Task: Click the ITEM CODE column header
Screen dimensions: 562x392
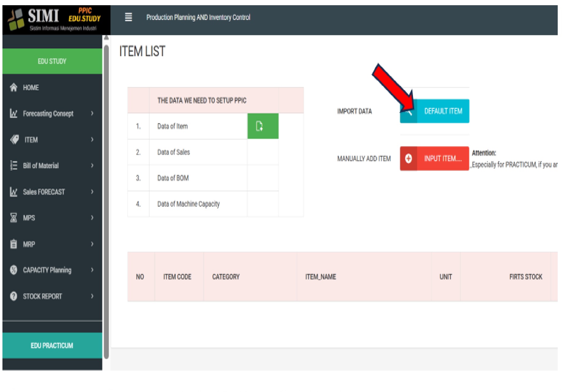Action: 177,277
